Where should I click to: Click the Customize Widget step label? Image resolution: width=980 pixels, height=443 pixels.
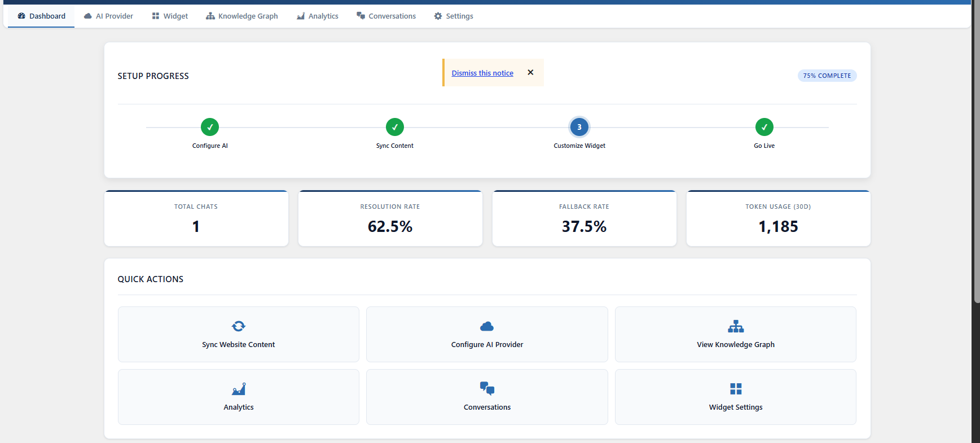[579, 146]
